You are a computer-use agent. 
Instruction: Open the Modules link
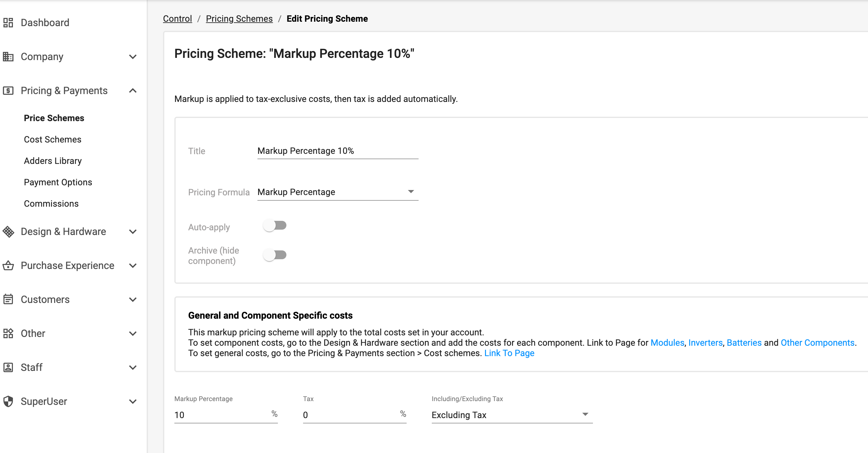click(667, 343)
